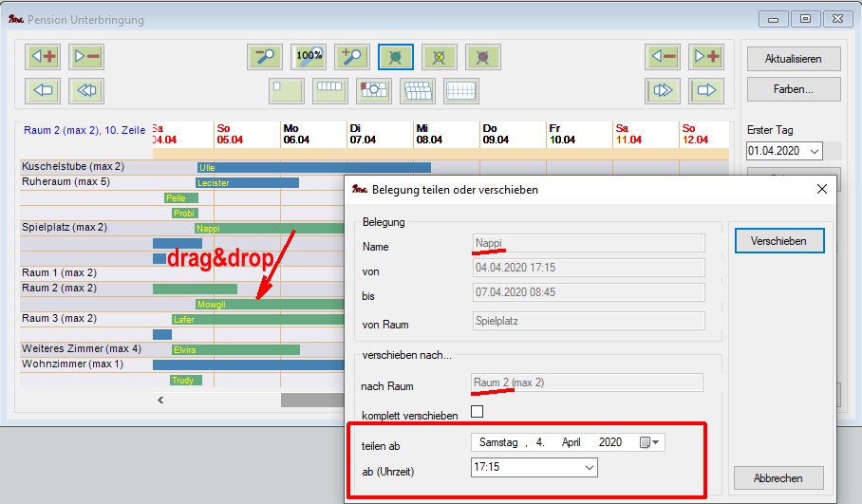
Task: Expand the 'ab (Uhrzeit)' time combo box
Action: [589, 467]
